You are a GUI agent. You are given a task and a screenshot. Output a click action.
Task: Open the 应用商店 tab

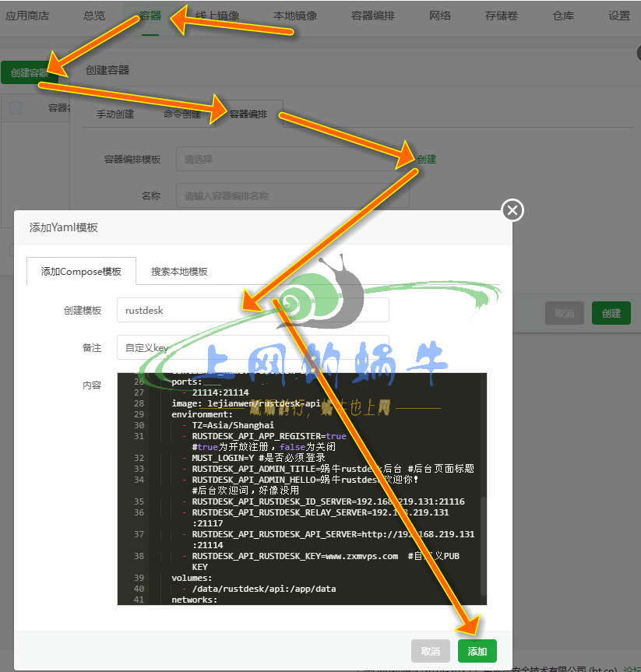(27, 16)
